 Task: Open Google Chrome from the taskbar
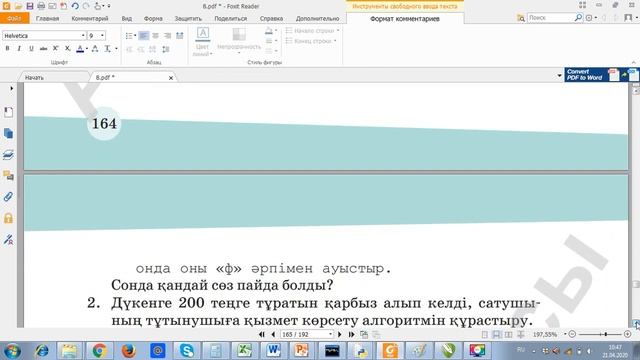[x=99, y=351]
